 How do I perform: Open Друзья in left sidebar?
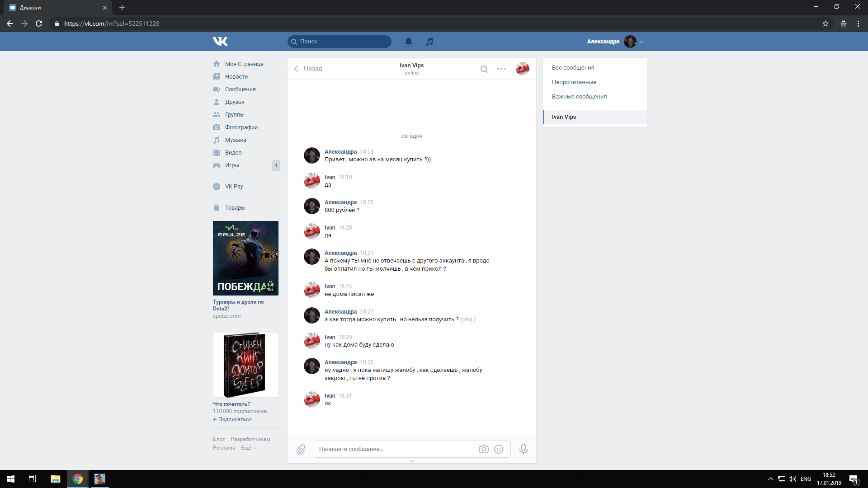pos(234,102)
